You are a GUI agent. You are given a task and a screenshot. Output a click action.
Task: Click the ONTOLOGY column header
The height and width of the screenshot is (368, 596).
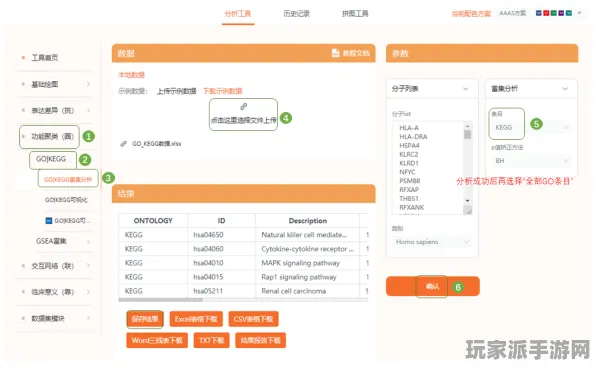[x=153, y=220]
